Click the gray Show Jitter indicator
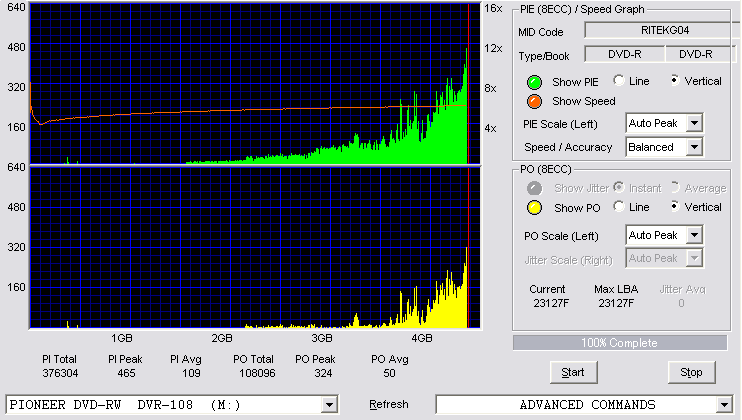The height and width of the screenshot is (420, 742). [534, 188]
